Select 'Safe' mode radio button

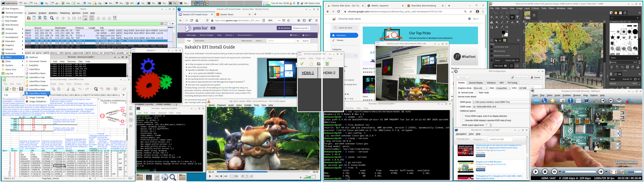[476, 93]
